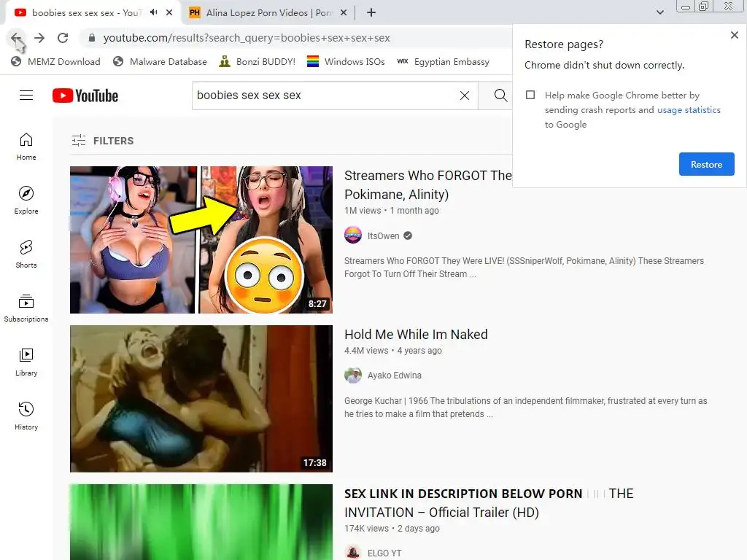The width and height of the screenshot is (747, 560).
Task: Visit the ItsOwen channel name
Action: pyautogui.click(x=383, y=236)
